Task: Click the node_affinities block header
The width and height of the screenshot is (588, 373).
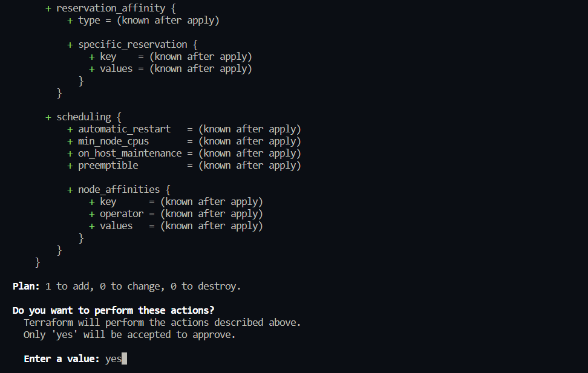Action: pos(119,189)
